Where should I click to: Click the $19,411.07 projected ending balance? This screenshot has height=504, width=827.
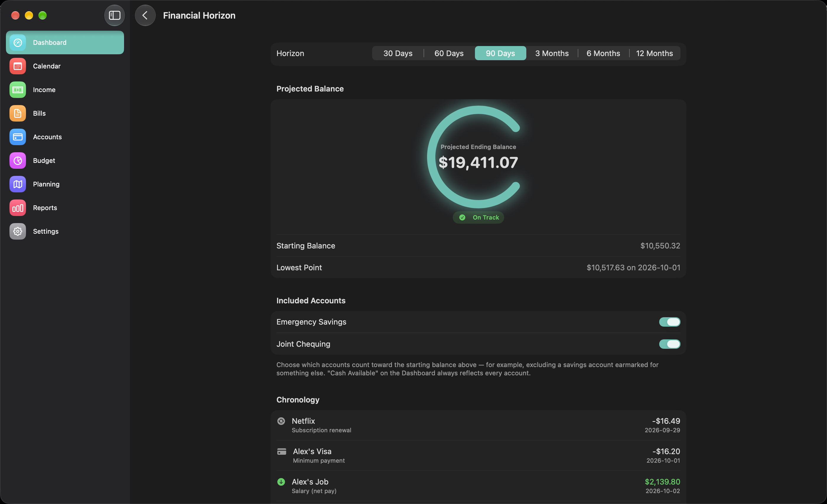point(478,163)
